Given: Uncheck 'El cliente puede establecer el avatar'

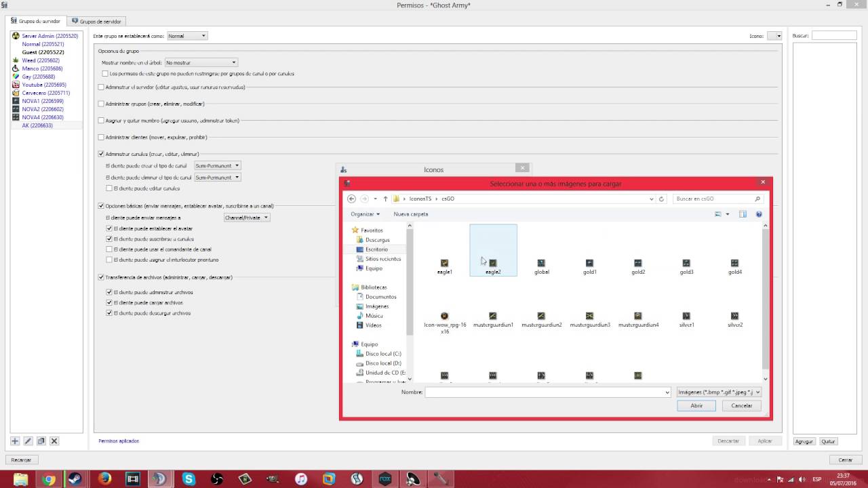Looking at the screenshot, I should coord(109,228).
